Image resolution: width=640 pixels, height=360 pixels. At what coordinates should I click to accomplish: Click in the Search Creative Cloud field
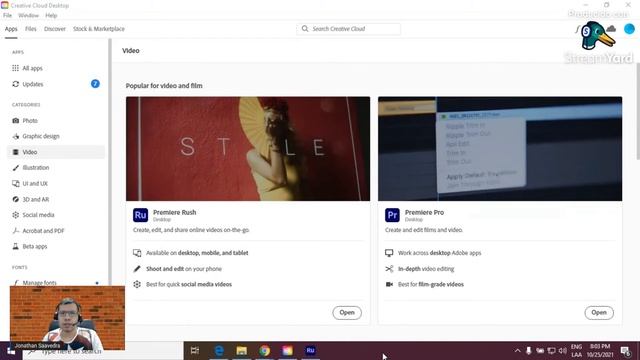pos(349,29)
